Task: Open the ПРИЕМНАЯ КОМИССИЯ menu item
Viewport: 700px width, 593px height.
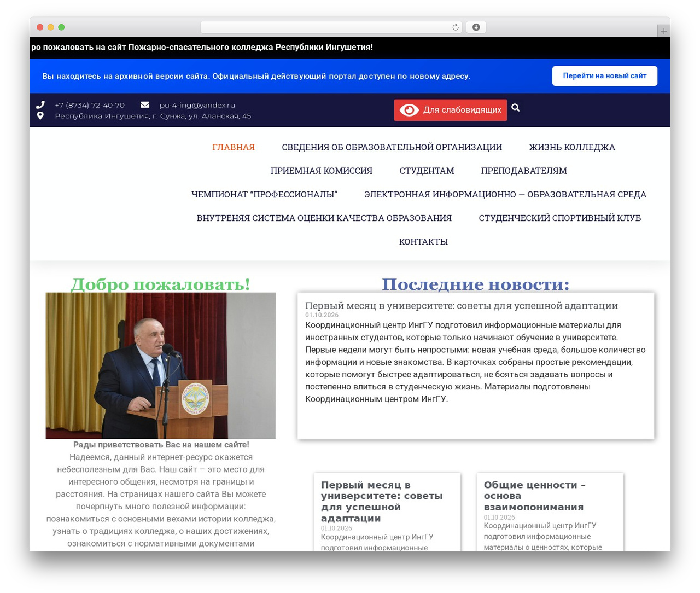Action: [322, 171]
